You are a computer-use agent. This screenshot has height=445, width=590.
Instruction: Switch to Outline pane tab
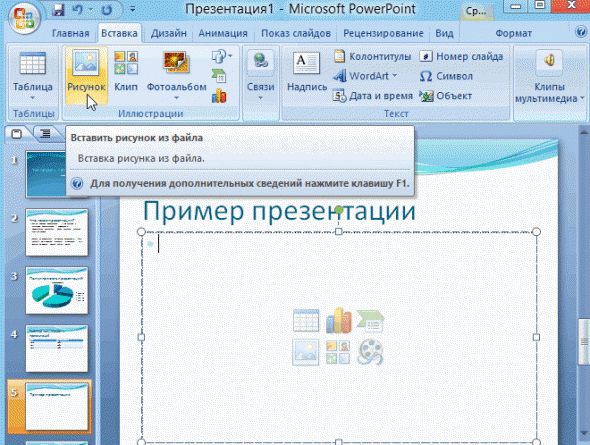pos(45,134)
